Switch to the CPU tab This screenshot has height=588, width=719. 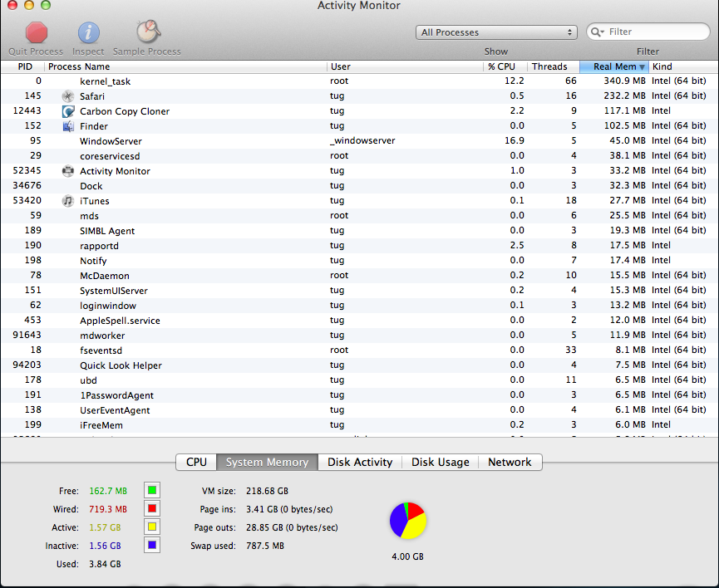(x=196, y=462)
